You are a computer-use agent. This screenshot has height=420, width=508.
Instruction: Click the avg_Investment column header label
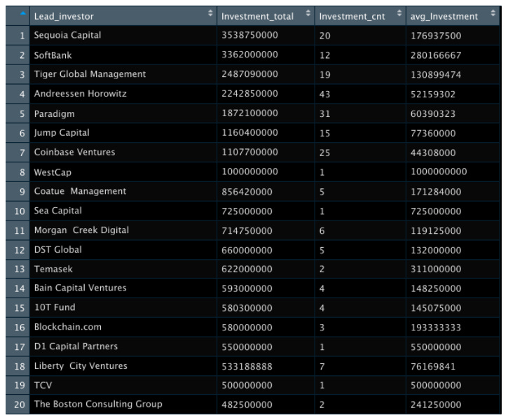click(x=444, y=17)
